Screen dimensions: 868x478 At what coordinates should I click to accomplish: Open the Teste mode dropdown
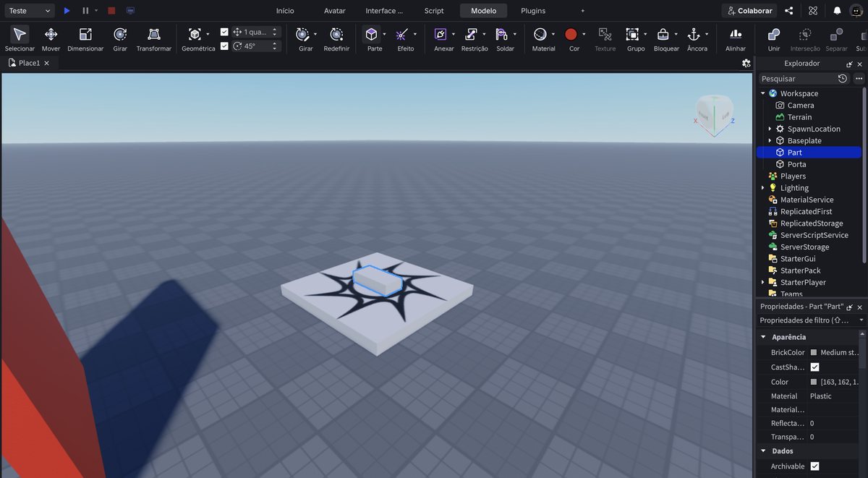click(x=29, y=11)
